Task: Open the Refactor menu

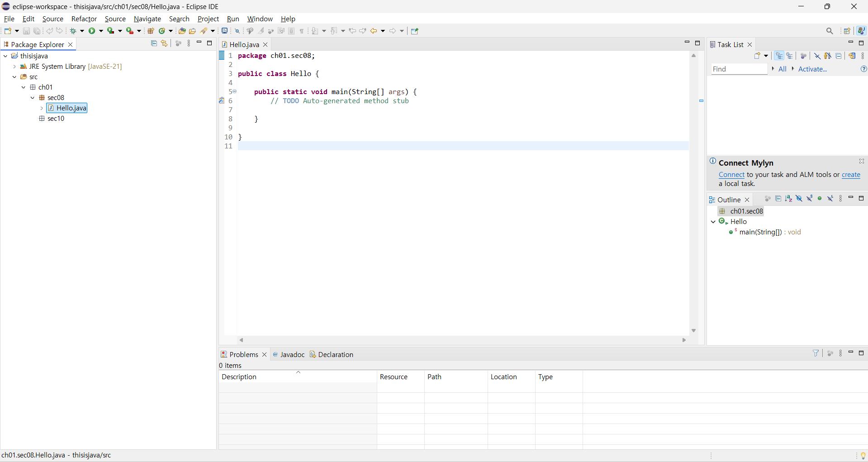Action: point(84,19)
